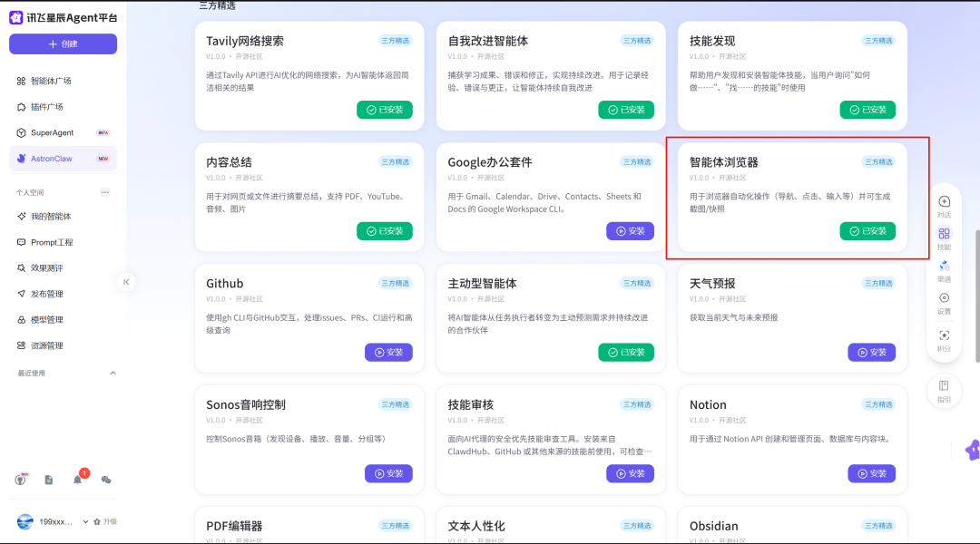Open the Github card title
Viewport: 980px width, 544px height.
[224, 284]
